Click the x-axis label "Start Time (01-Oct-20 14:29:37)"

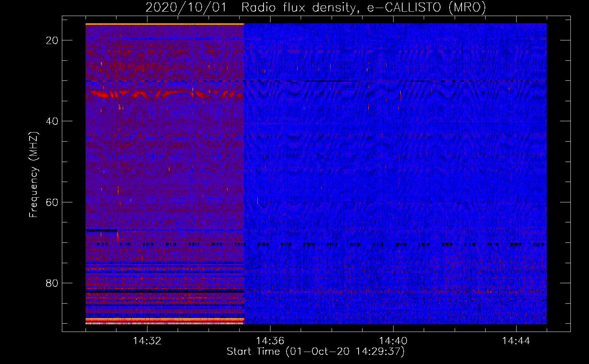point(316,352)
